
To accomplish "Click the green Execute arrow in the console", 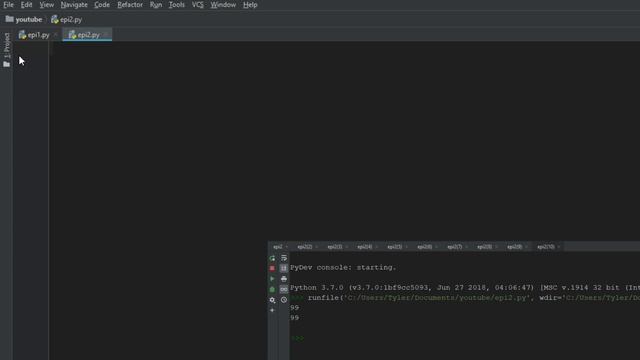I will [x=272, y=279].
